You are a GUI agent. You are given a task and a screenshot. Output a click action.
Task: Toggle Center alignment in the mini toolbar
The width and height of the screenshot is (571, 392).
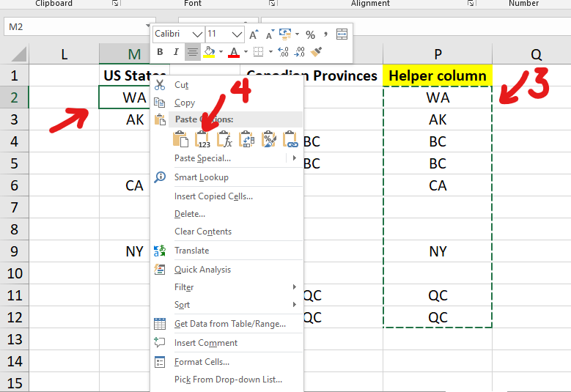coord(192,53)
